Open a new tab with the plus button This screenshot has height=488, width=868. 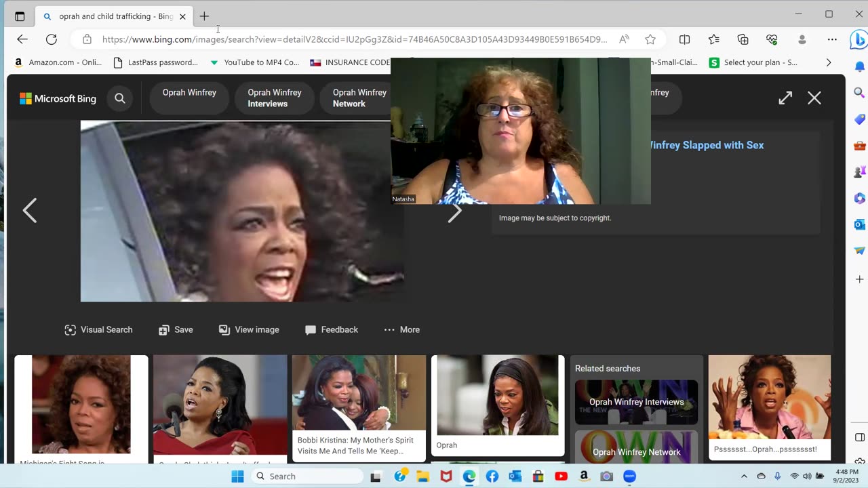coord(204,16)
